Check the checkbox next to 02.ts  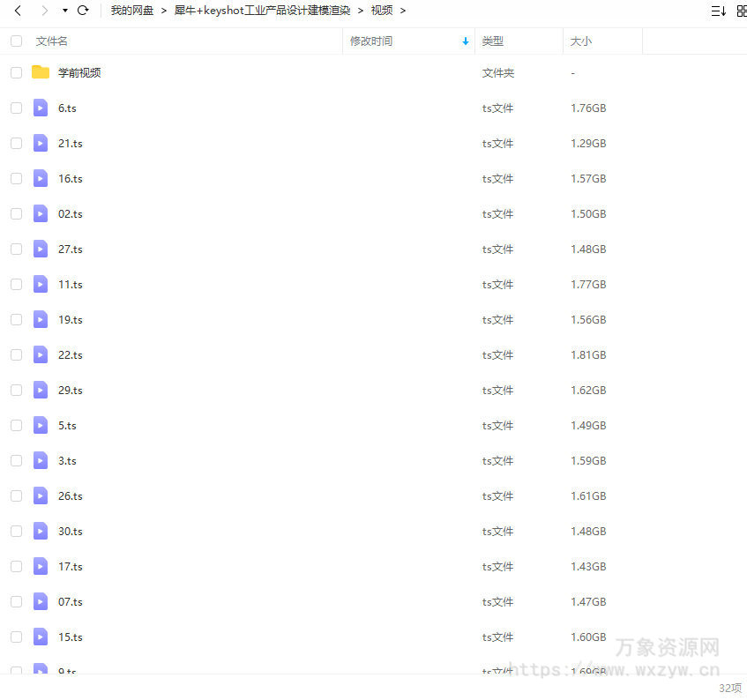pyautogui.click(x=15, y=213)
